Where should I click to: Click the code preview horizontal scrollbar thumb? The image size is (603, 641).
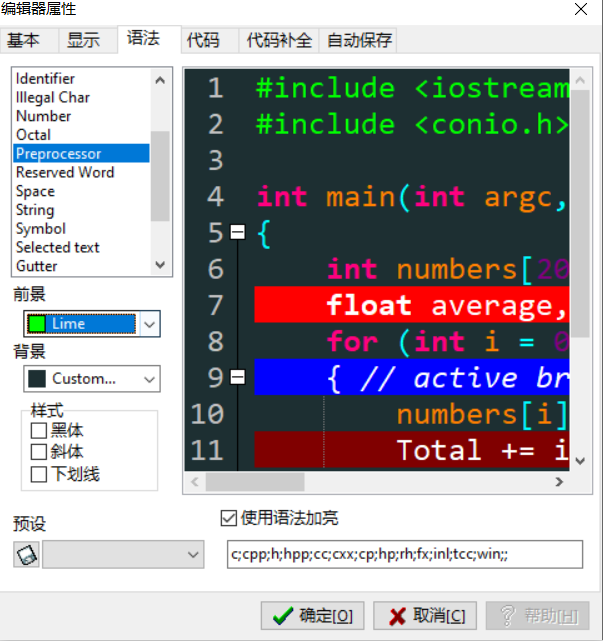click(255, 482)
